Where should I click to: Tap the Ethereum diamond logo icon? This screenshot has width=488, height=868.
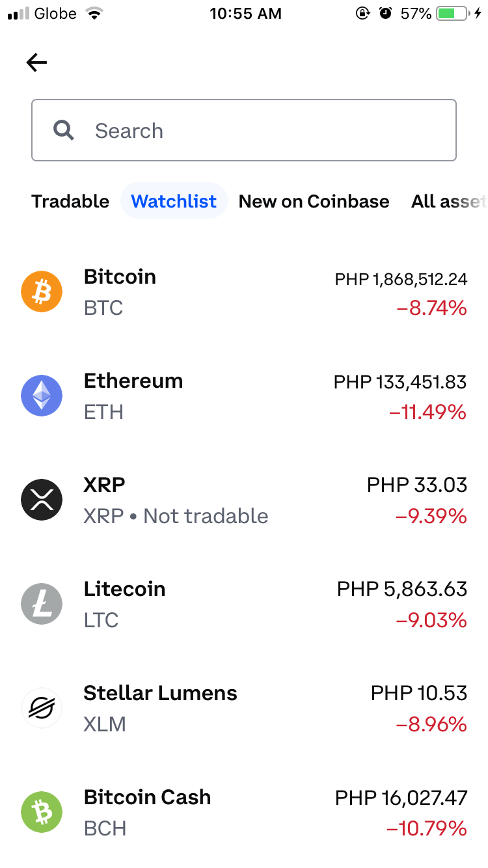(x=42, y=396)
